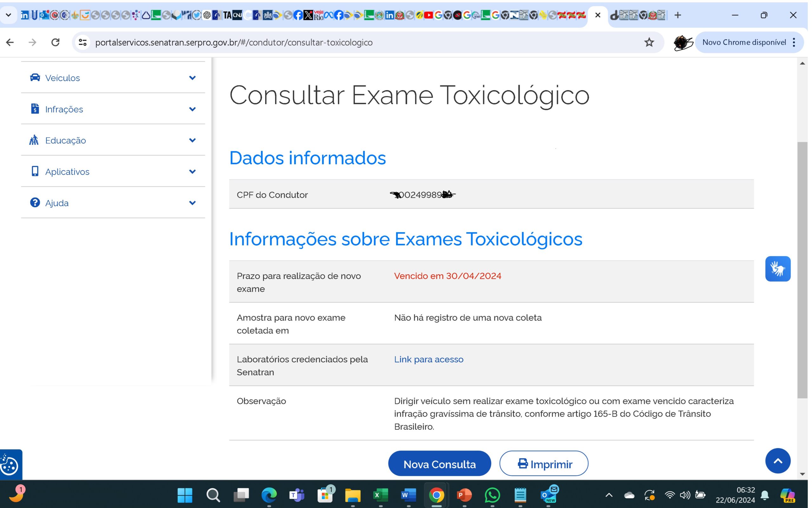Click the page vertical scrollbar thumb
812x508 pixels.
tap(802, 270)
